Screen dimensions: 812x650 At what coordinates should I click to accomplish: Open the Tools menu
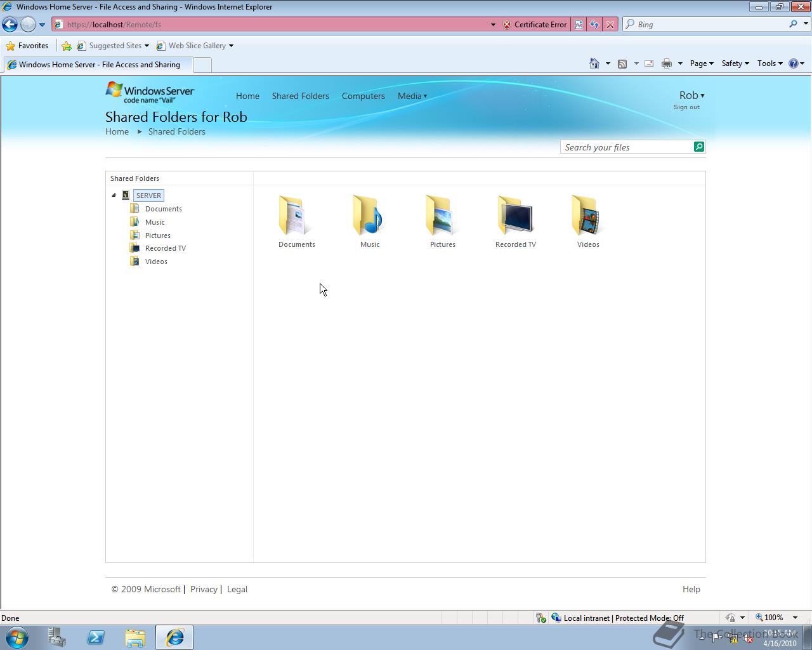point(769,63)
